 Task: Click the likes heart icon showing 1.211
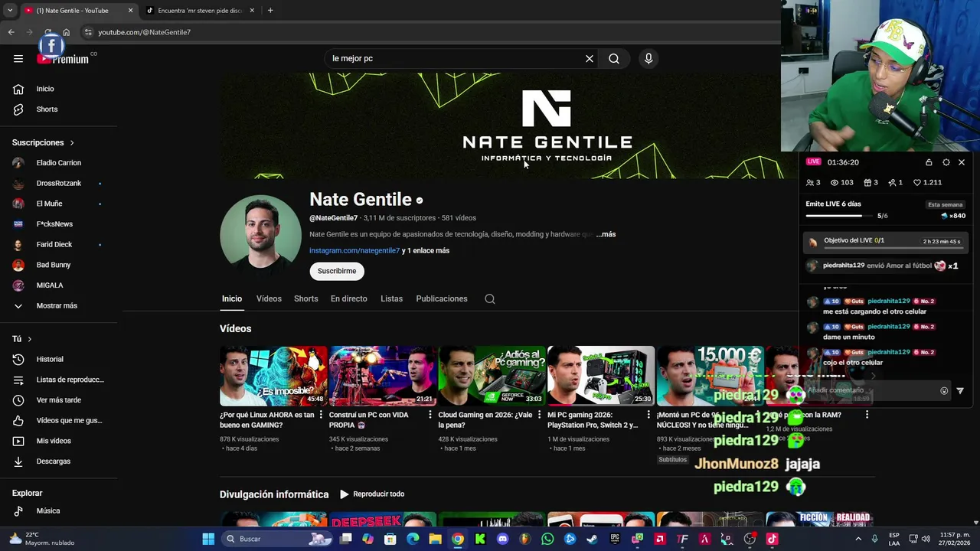click(x=917, y=183)
